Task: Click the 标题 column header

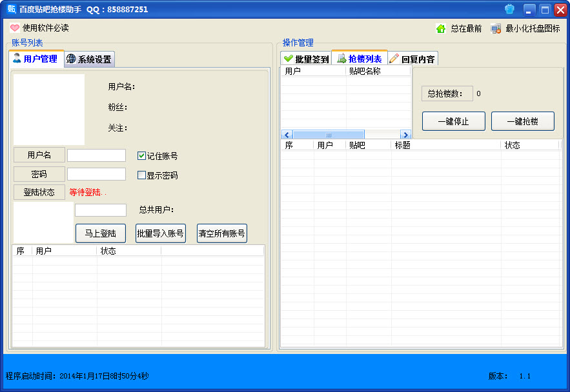Action: point(445,145)
